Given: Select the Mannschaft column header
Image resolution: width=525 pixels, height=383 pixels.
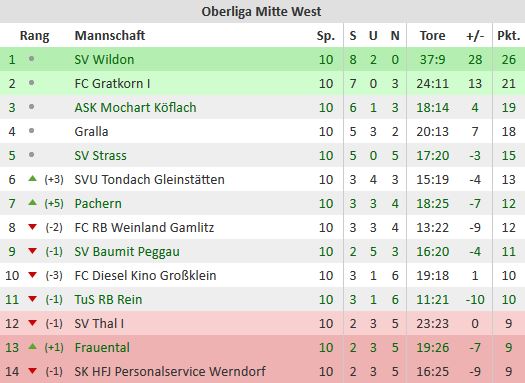Looking at the screenshot, I should [x=110, y=35].
